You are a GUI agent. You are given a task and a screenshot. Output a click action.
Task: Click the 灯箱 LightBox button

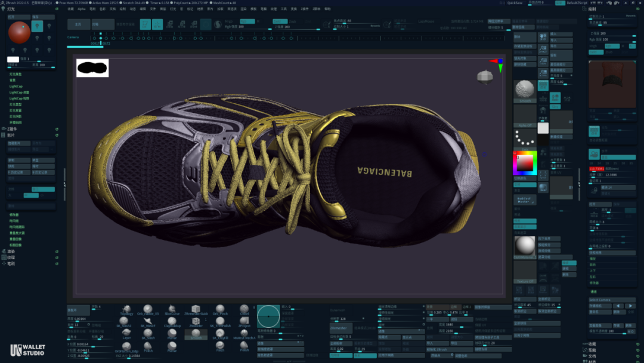[103, 24]
